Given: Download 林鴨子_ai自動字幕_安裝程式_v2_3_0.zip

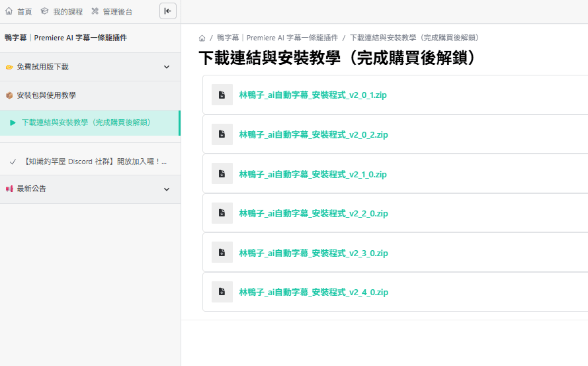Looking at the screenshot, I should pyautogui.click(x=314, y=253).
